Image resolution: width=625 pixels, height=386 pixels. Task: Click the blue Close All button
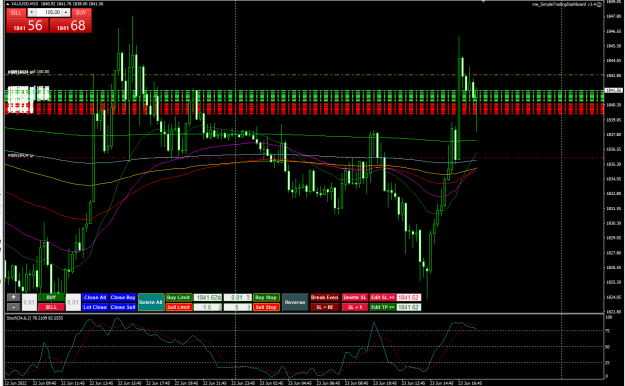[95, 297]
